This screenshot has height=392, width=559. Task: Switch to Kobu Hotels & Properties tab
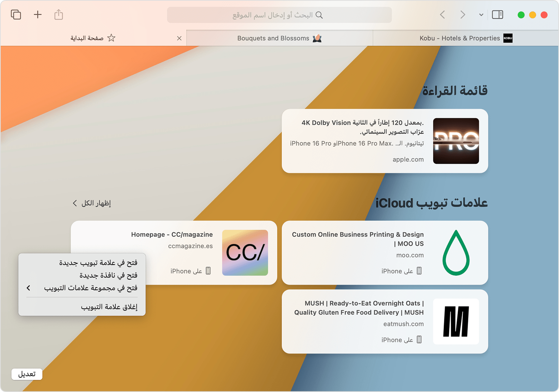(466, 38)
